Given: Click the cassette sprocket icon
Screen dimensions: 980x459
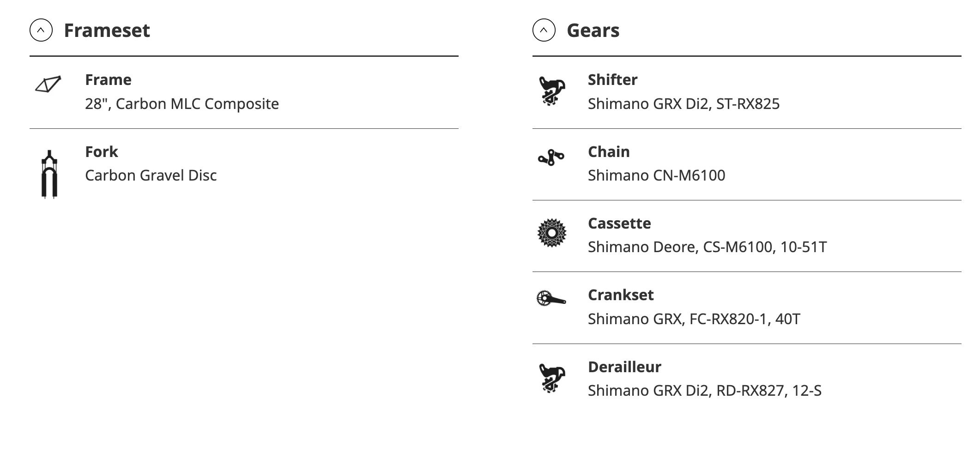Looking at the screenshot, I should [552, 233].
